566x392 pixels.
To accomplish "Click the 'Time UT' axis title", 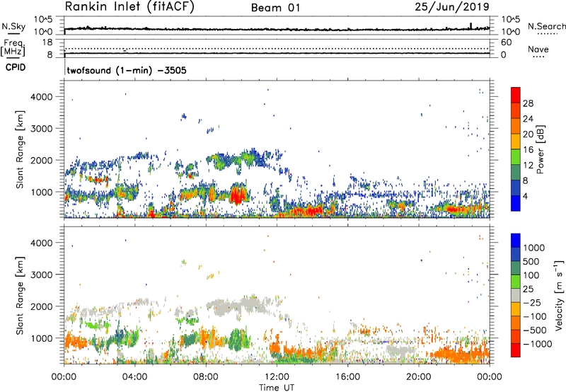I will coord(277,388).
